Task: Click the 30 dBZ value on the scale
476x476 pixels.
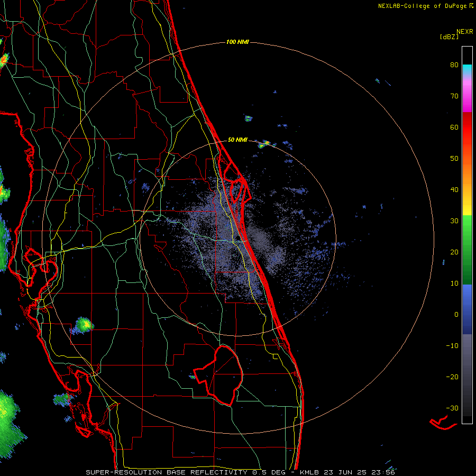Action: tap(454, 221)
